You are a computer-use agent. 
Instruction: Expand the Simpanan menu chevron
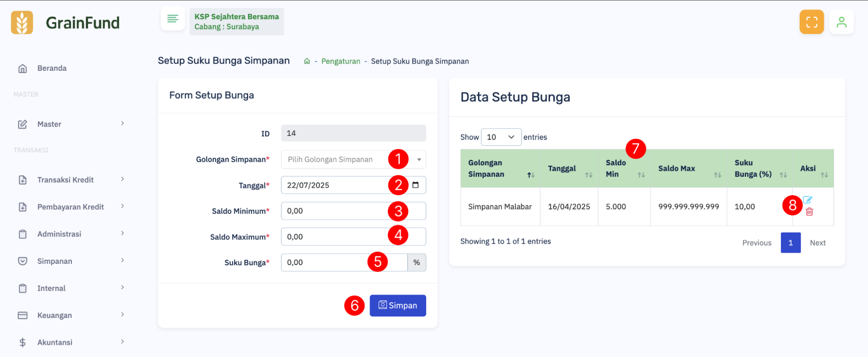point(122,260)
